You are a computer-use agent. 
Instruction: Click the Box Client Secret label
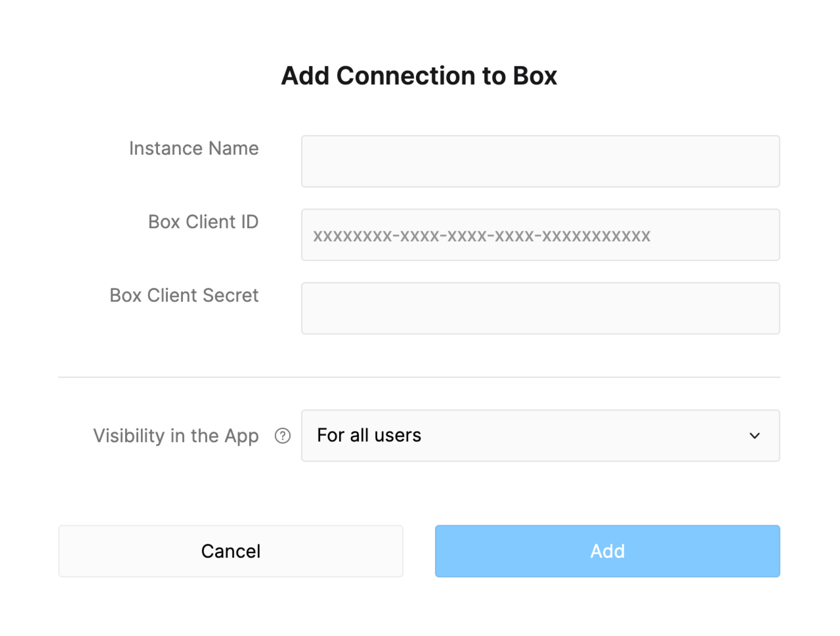coord(184,295)
